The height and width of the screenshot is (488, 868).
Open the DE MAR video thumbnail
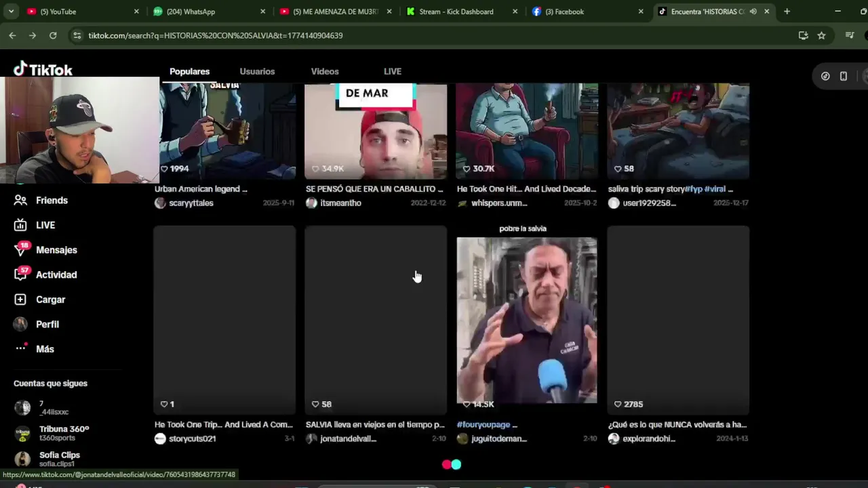(x=376, y=131)
